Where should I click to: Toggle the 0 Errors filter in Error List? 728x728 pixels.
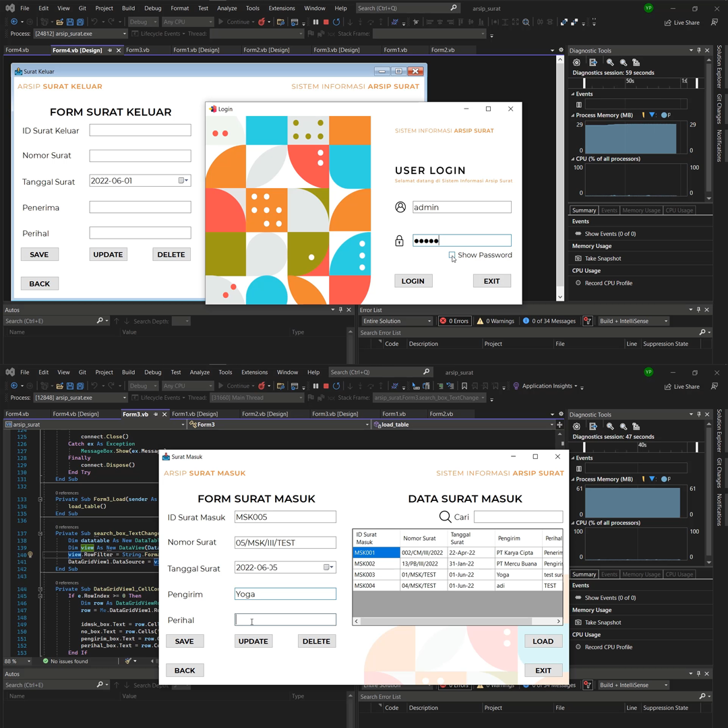[454, 321]
